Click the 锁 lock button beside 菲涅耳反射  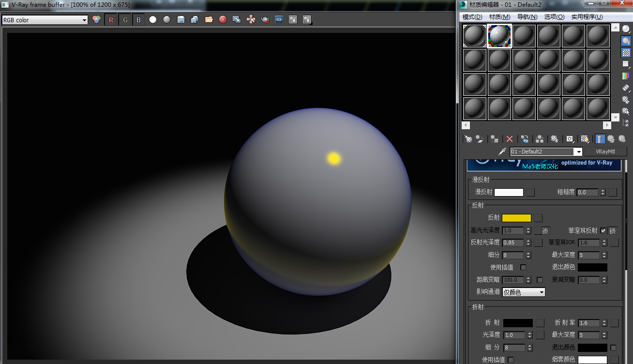tap(613, 230)
